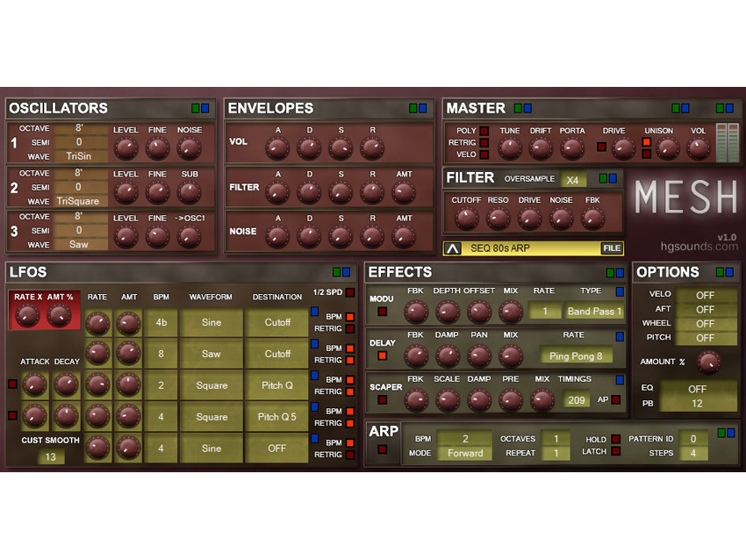This screenshot has width=746, height=560.
Task: Click the CUST SMOOTH value field showing 13
Action: (x=50, y=456)
